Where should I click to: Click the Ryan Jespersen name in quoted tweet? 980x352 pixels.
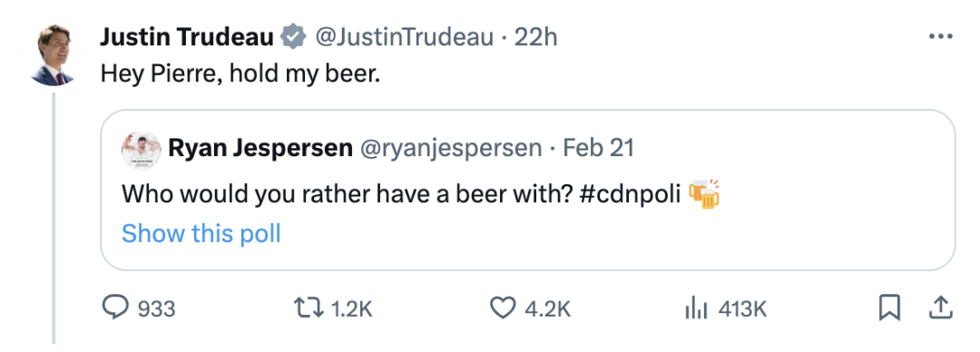point(260,148)
